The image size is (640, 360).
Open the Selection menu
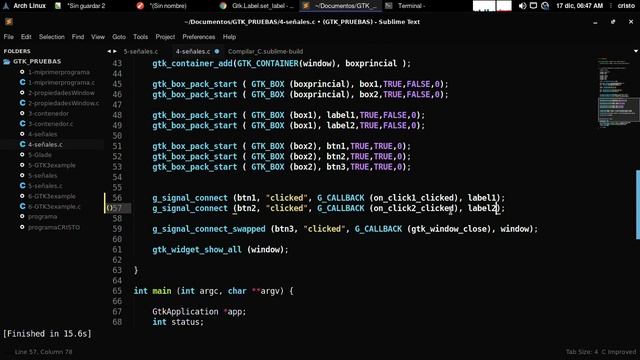tap(52, 37)
